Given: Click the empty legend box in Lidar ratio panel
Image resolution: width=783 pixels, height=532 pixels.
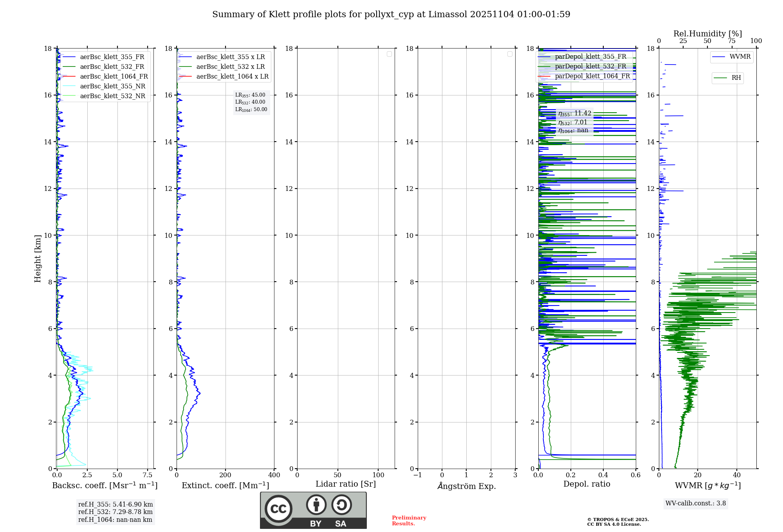Looking at the screenshot, I should 389,54.
